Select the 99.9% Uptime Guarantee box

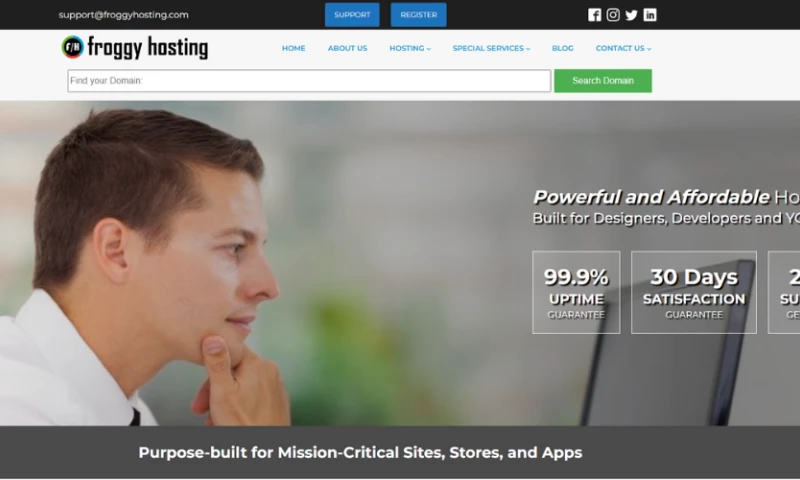(576, 292)
